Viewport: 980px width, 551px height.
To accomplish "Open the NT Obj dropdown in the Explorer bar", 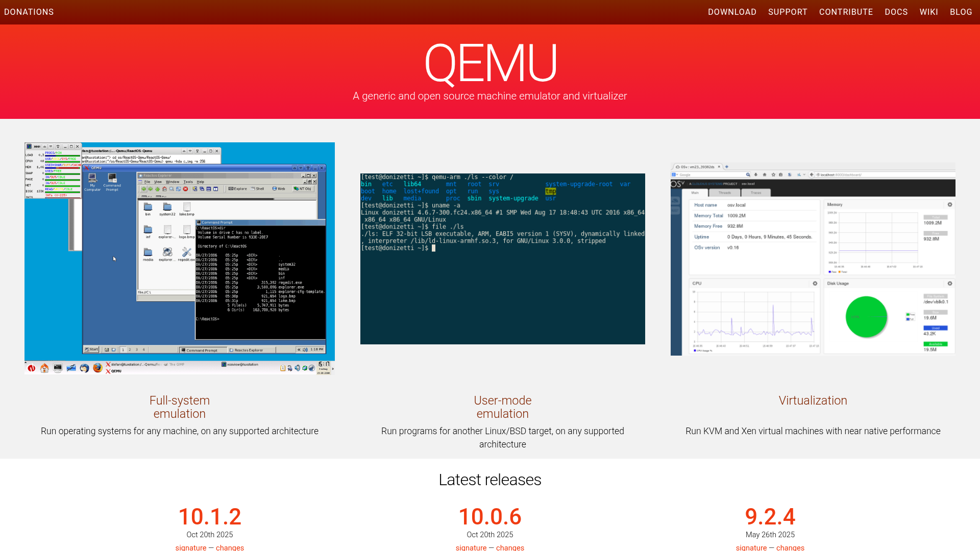I will click(x=302, y=188).
